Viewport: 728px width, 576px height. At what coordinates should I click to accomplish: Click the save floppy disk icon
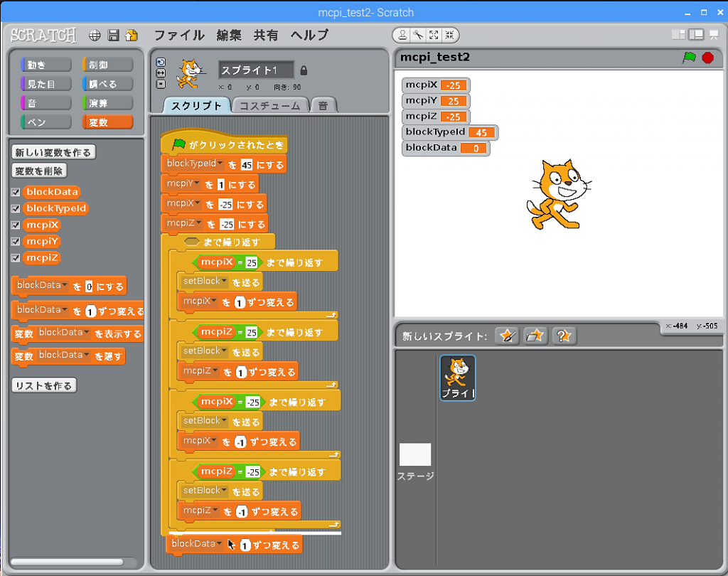[113, 36]
